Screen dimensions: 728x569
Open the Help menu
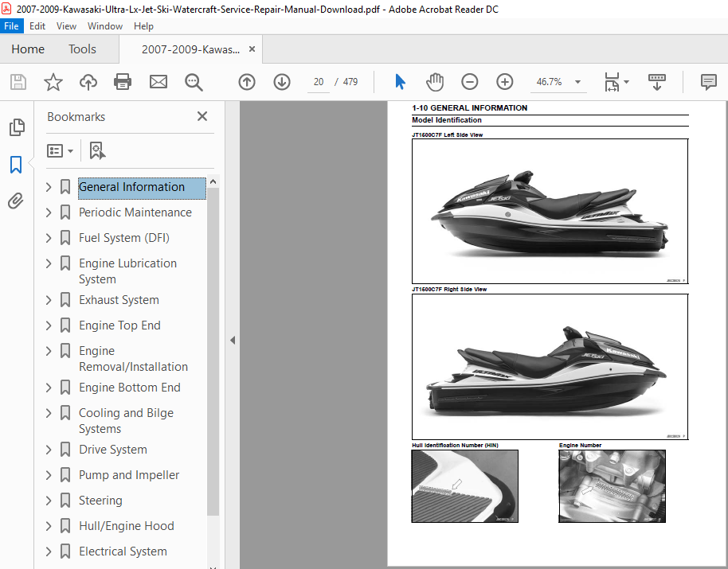pyautogui.click(x=143, y=26)
